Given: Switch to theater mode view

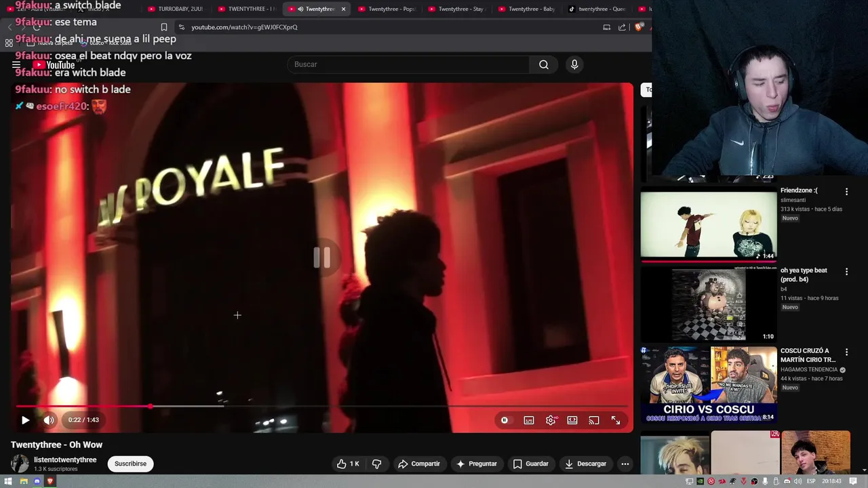Looking at the screenshot, I should coord(572,420).
